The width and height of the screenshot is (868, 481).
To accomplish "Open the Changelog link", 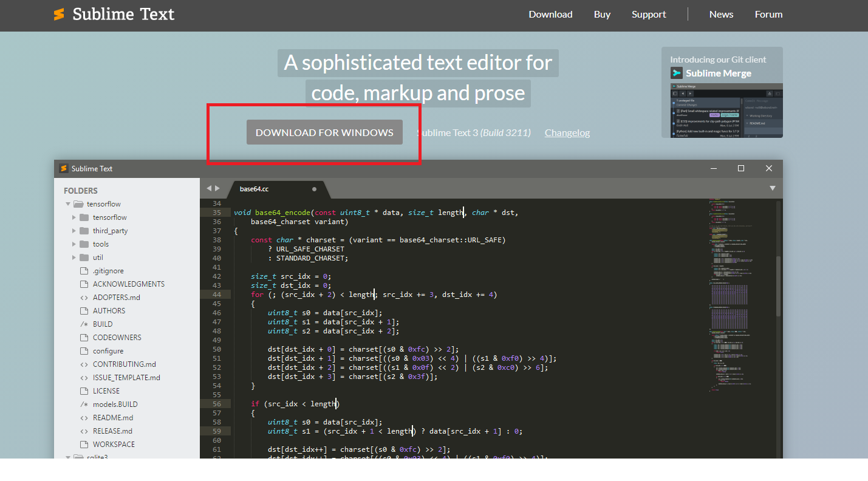I will pyautogui.click(x=567, y=132).
